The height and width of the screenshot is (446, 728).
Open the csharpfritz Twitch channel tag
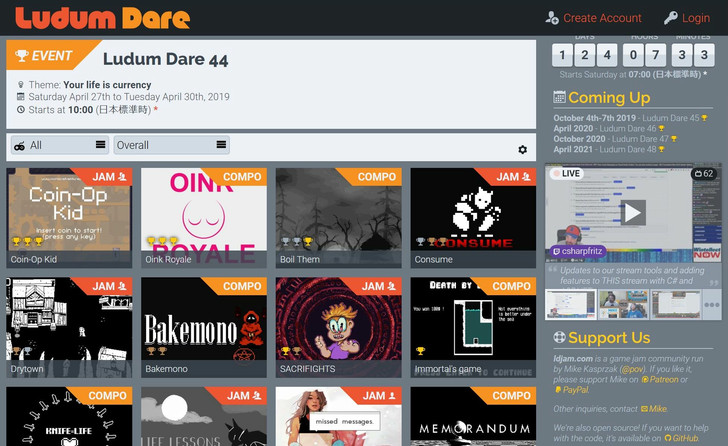click(578, 252)
